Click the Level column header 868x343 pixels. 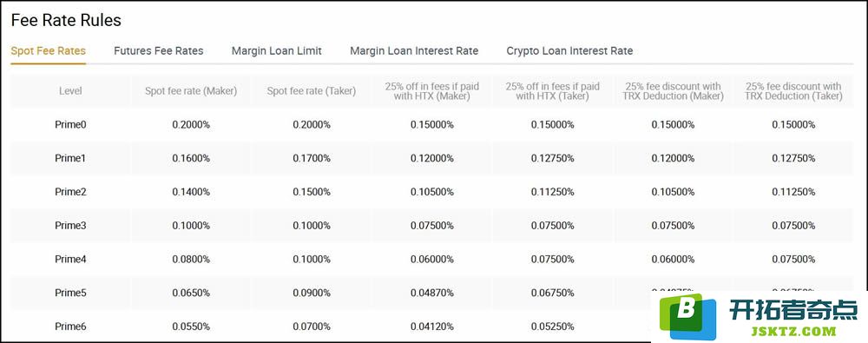70,91
